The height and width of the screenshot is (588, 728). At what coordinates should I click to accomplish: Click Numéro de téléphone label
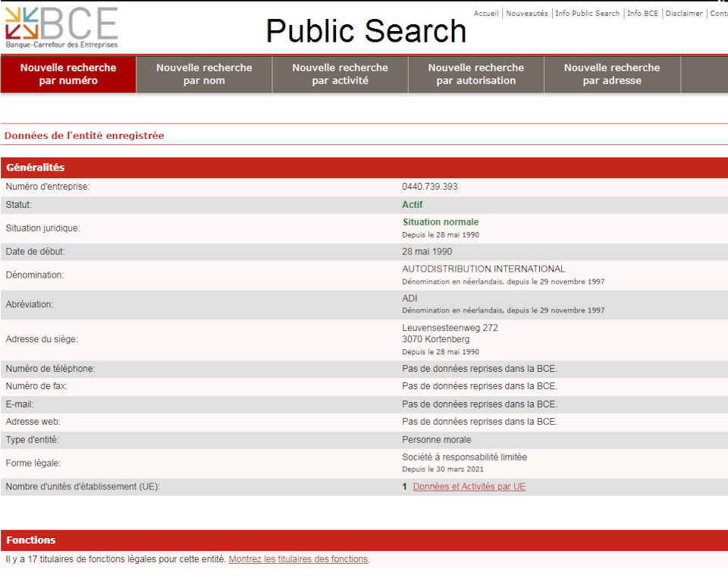click(x=50, y=369)
